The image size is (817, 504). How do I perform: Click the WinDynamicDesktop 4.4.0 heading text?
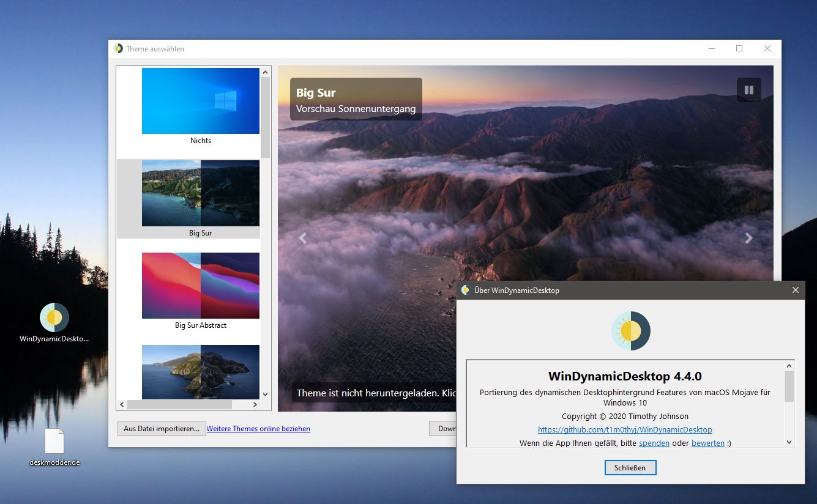pyautogui.click(x=625, y=376)
